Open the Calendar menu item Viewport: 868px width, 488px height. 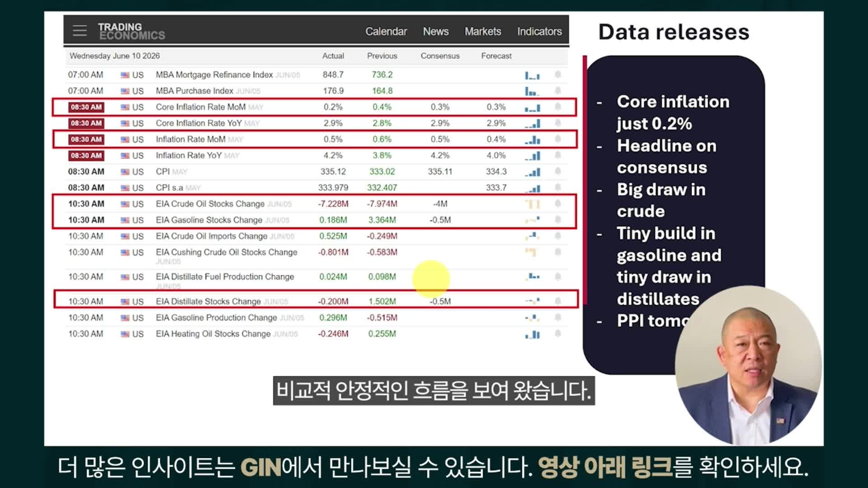(386, 32)
